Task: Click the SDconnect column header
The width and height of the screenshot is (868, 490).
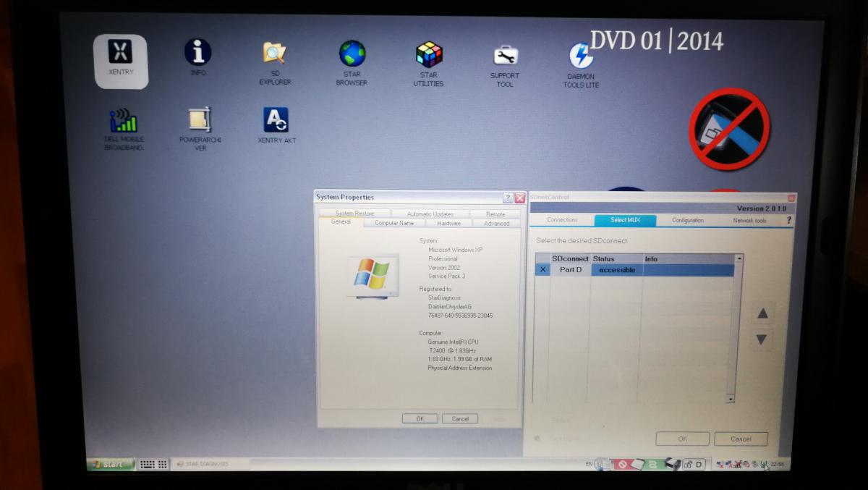Action: 571,258
